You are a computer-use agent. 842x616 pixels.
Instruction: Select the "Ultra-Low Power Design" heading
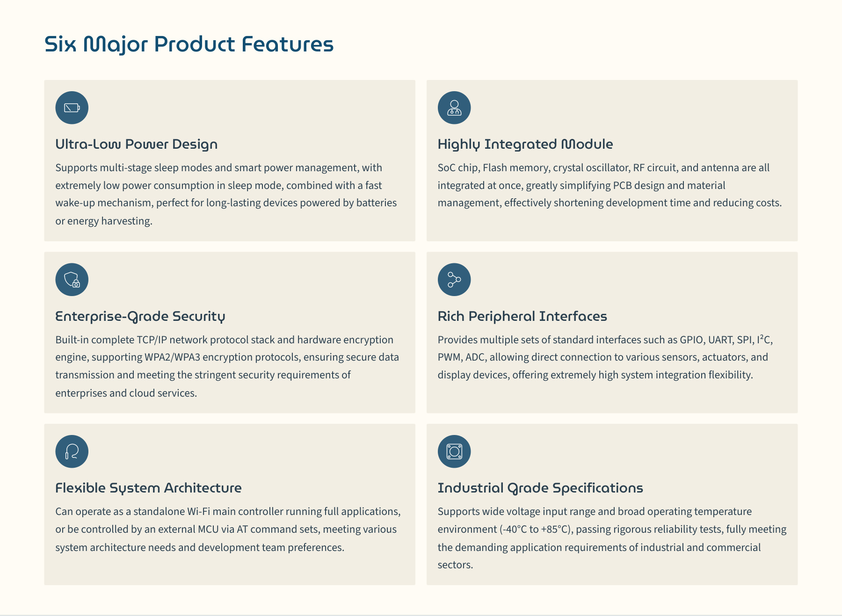[x=136, y=144]
